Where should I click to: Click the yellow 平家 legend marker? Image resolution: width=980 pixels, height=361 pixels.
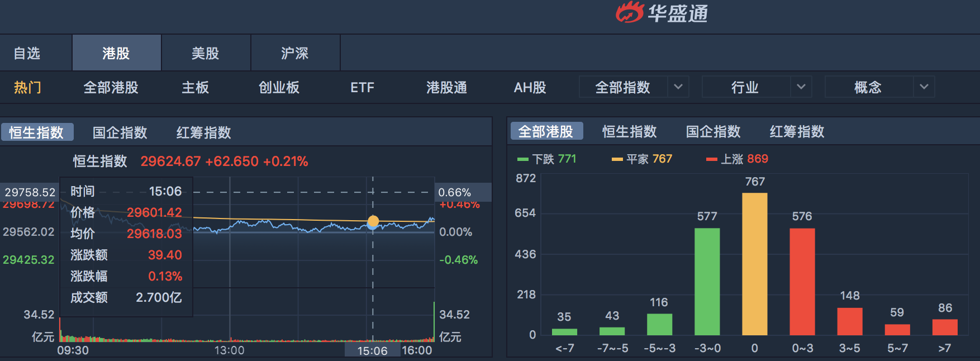pyautogui.click(x=617, y=159)
